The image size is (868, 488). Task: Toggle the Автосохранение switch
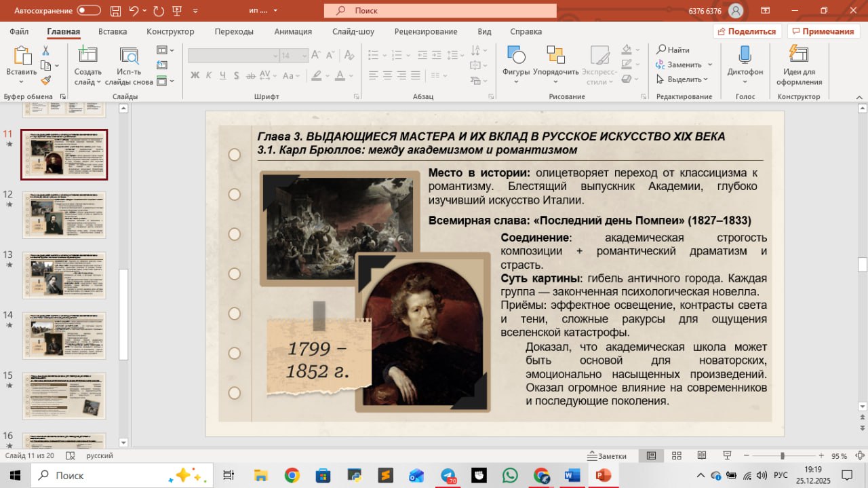click(89, 10)
